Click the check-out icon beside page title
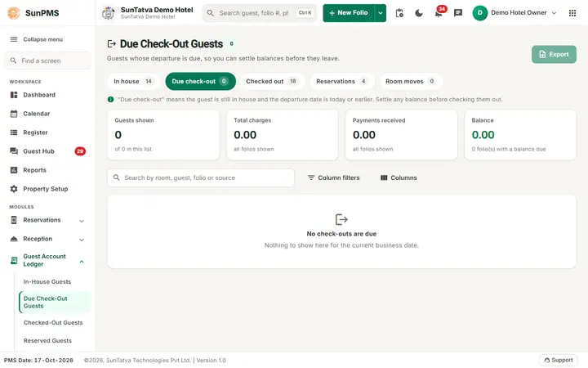This screenshot has width=588, height=368. tap(111, 44)
